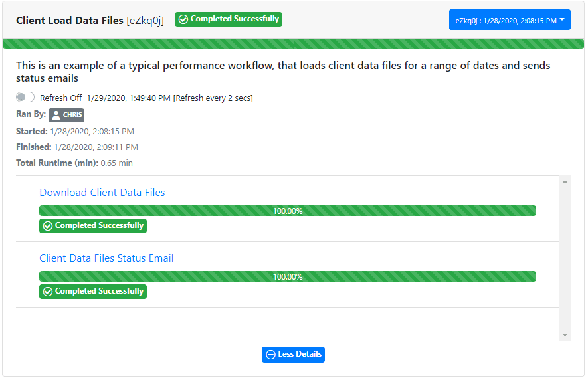Click the header Completed Successfully badge

tap(229, 19)
